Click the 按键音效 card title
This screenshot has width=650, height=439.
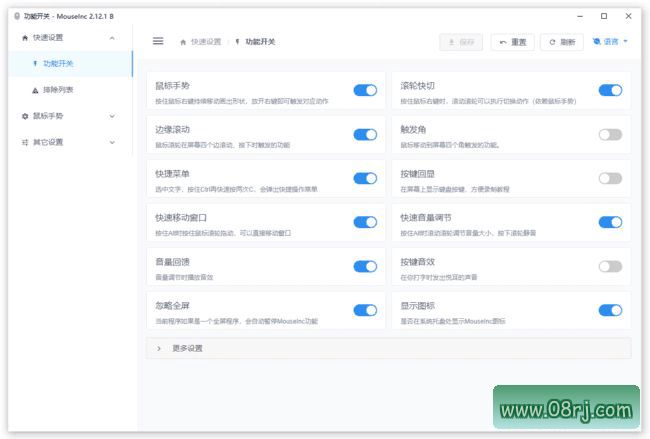(417, 262)
